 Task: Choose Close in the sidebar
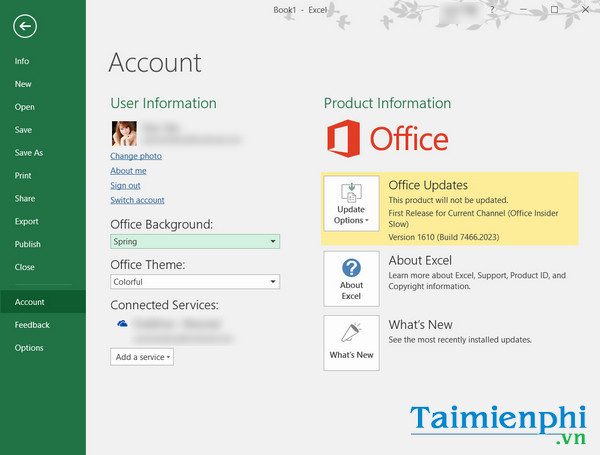[x=24, y=267]
